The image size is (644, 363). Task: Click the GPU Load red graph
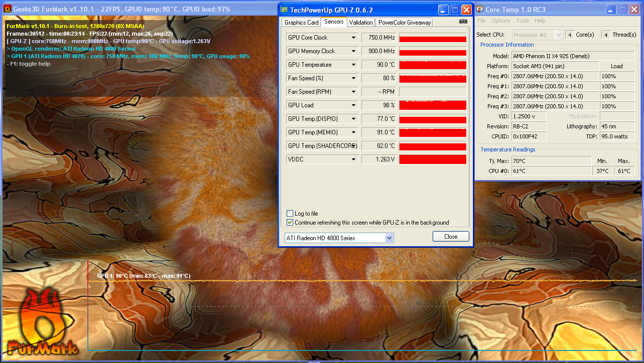pos(433,105)
